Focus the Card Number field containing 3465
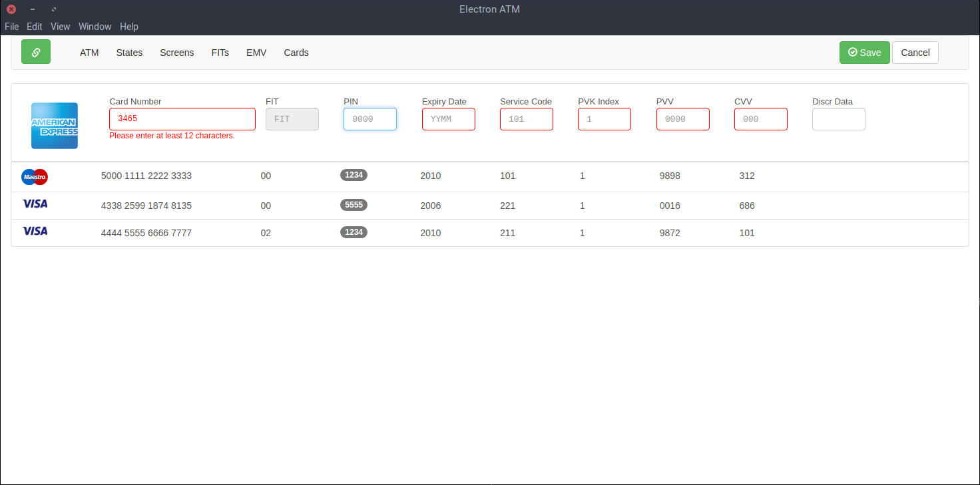This screenshot has height=485, width=980. click(182, 119)
